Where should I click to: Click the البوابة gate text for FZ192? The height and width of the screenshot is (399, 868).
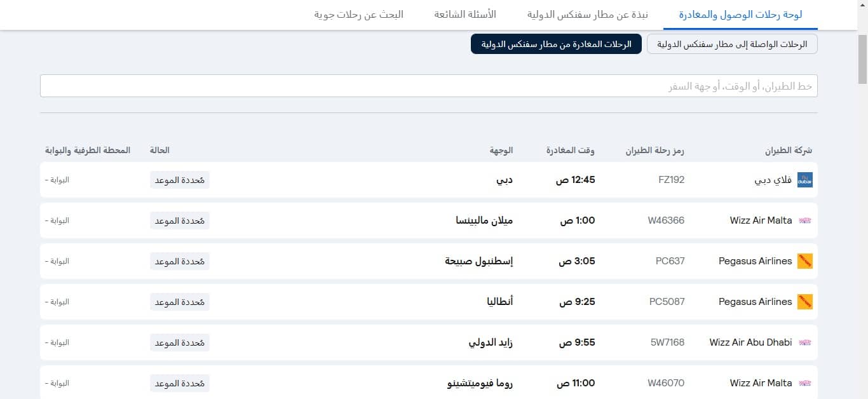pos(57,180)
